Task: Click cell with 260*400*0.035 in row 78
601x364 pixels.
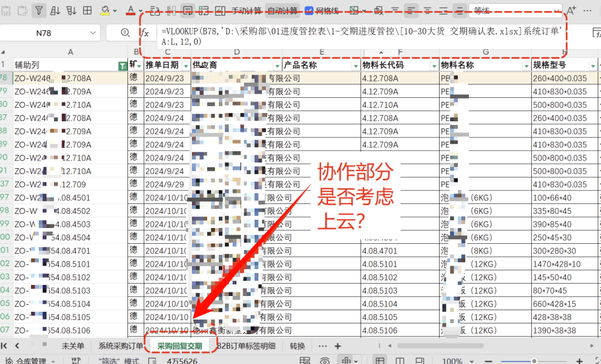Action: point(564,78)
